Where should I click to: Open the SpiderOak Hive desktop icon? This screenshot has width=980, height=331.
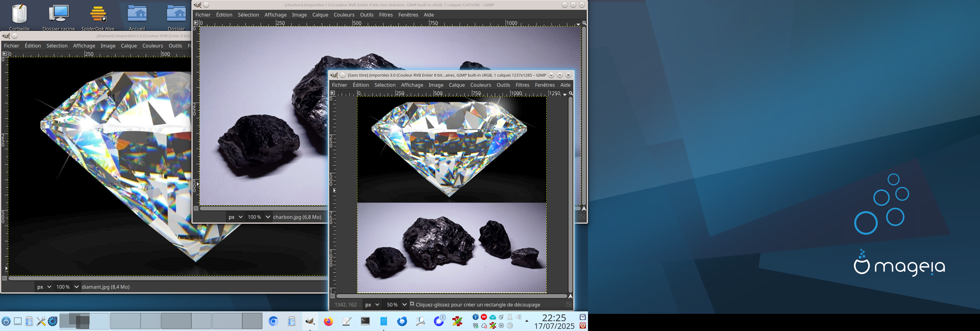pos(98,17)
